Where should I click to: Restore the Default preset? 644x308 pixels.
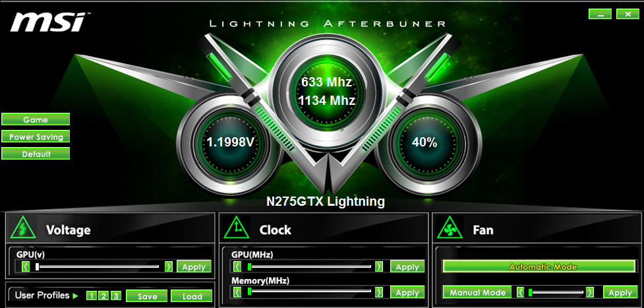pos(36,154)
